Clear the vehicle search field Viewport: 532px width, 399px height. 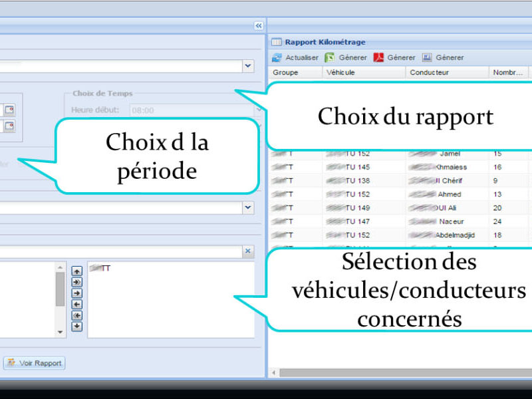(x=247, y=251)
